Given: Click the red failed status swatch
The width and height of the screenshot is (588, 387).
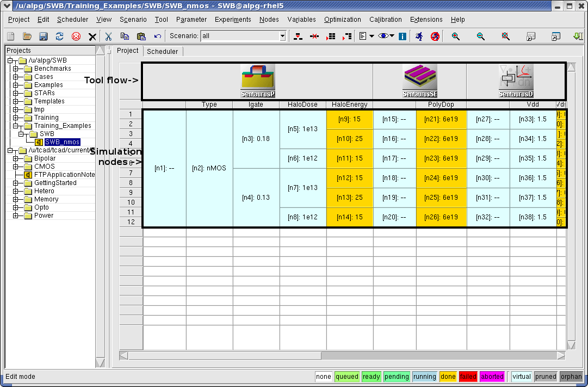Looking at the screenshot, I should (x=468, y=376).
